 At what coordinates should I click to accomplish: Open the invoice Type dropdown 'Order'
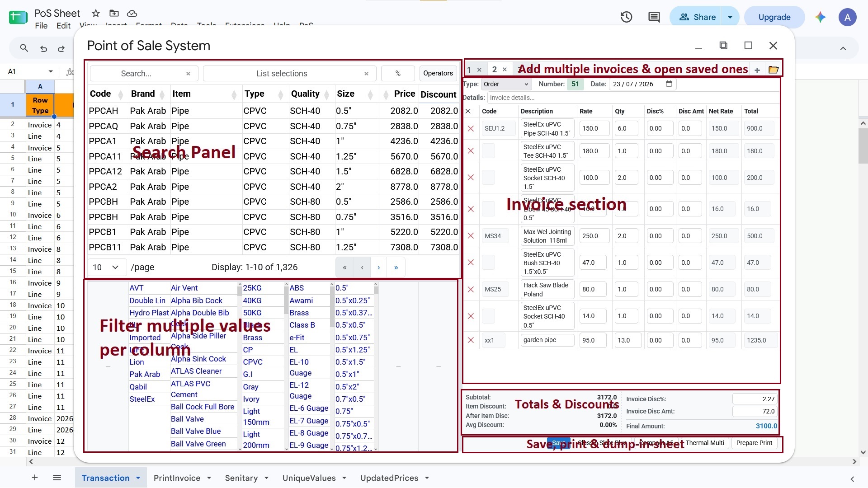click(x=506, y=84)
